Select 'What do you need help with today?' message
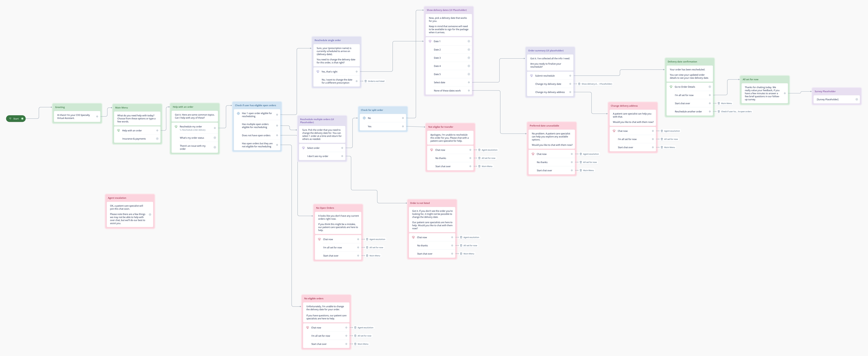The width and height of the screenshot is (868, 356). (137, 119)
